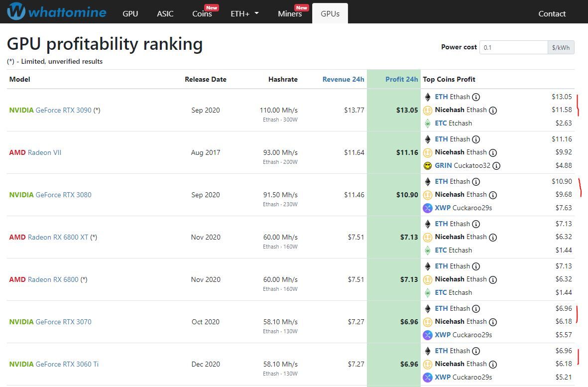Select the $/kWh unit label
Viewport: 588px width, 387px height.
(561, 47)
